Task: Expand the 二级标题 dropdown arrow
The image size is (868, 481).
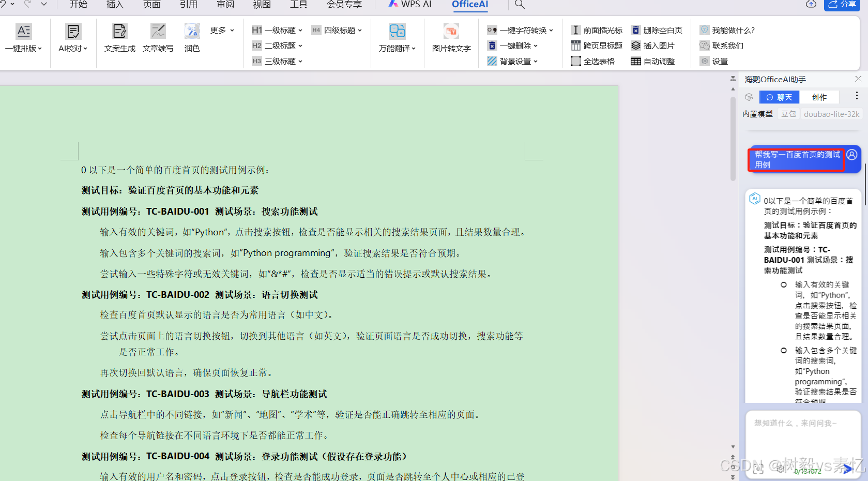Action: (300, 46)
